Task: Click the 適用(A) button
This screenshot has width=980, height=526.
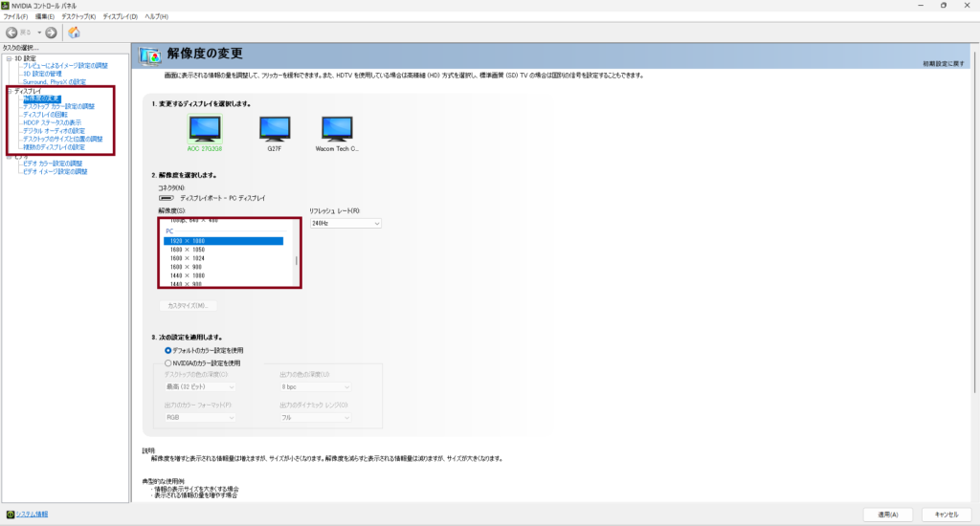Action: click(x=886, y=515)
